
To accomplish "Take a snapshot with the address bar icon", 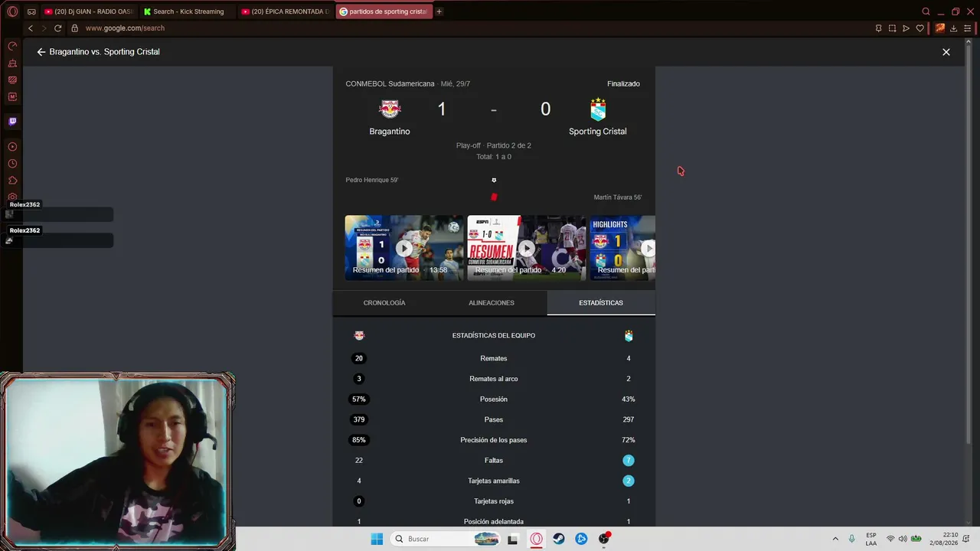I will (x=892, y=28).
